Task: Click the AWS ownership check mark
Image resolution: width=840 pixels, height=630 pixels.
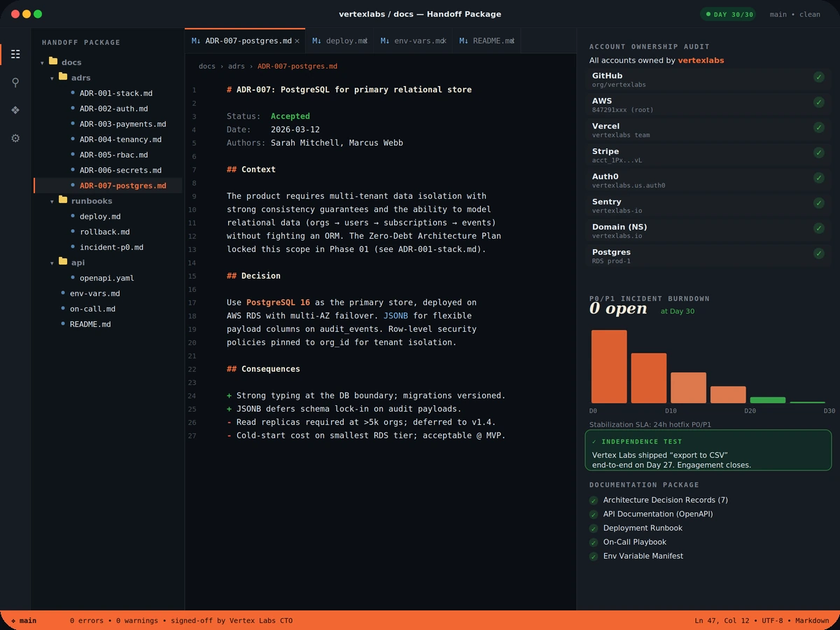Action: point(819,102)
